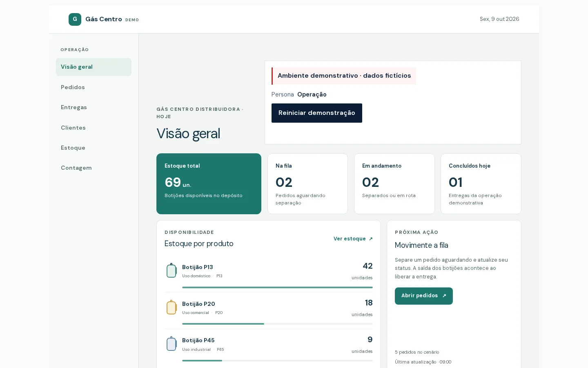Click the Persona Operação label
588x368 pixels.
pyautogui.click(x=299, y=94)
